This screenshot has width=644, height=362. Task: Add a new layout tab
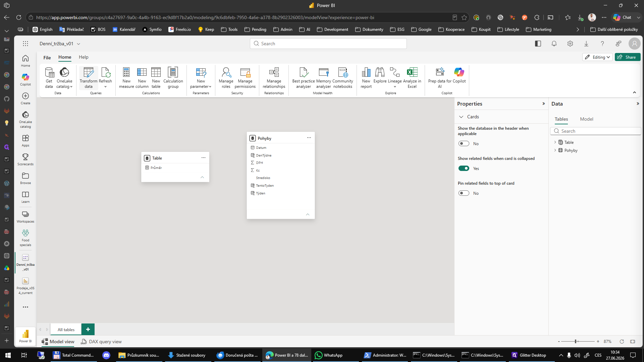(88, 329)
